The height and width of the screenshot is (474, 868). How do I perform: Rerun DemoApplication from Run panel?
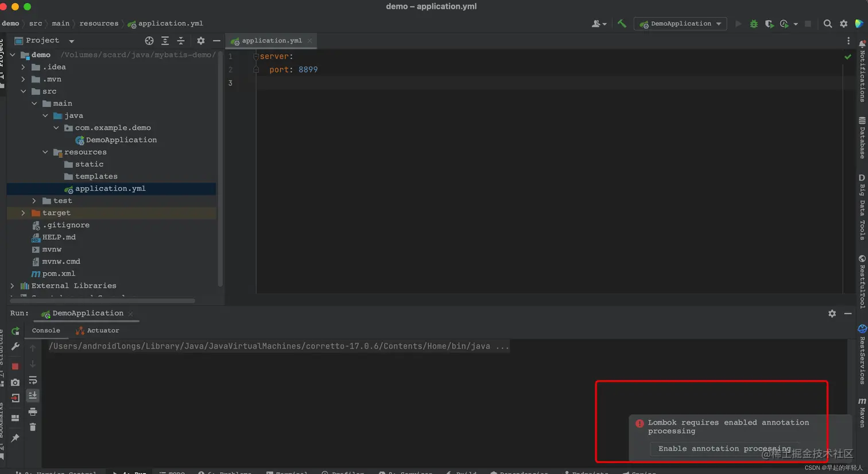pos(15,331)
